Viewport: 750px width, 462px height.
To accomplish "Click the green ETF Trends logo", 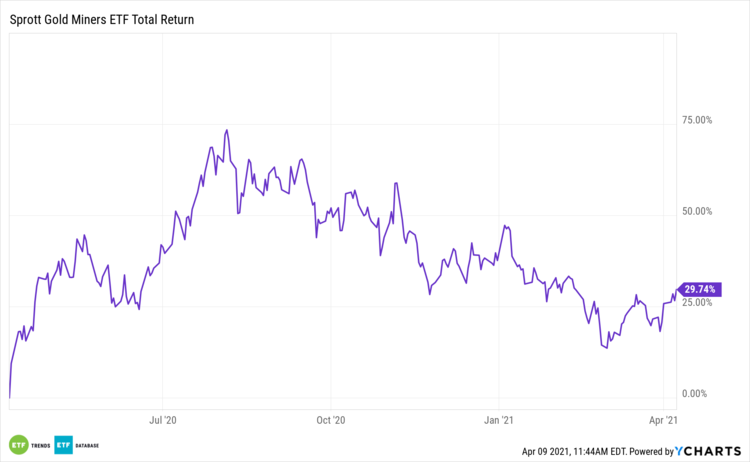I will click(x=18, y=445).
